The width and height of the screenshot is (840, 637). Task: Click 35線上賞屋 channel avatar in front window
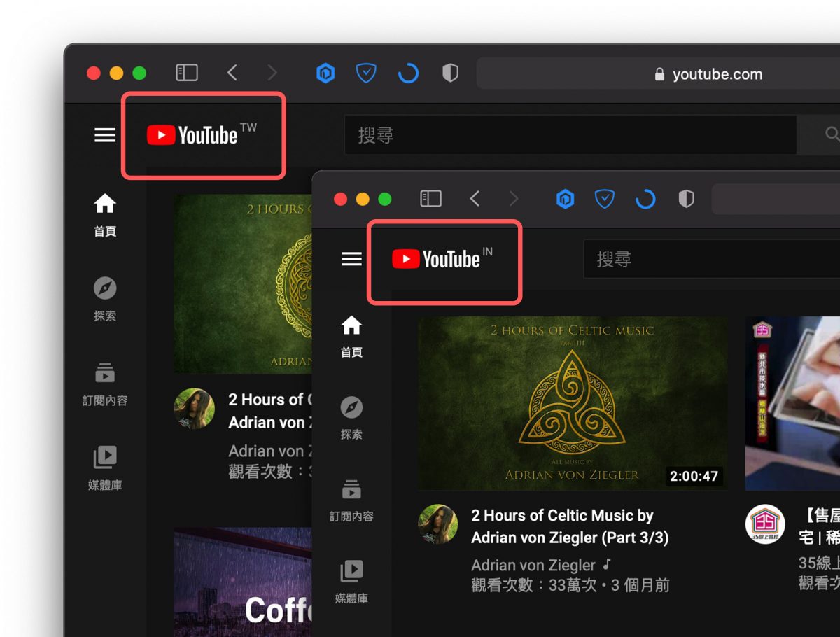point(765,524)
